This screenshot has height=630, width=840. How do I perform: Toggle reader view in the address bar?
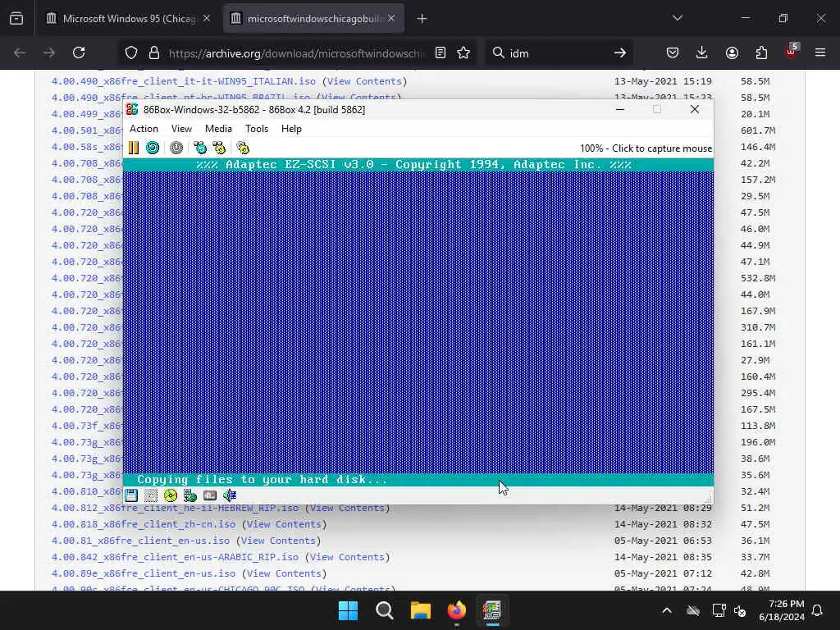pyautogui.click(x=441, y=53)
